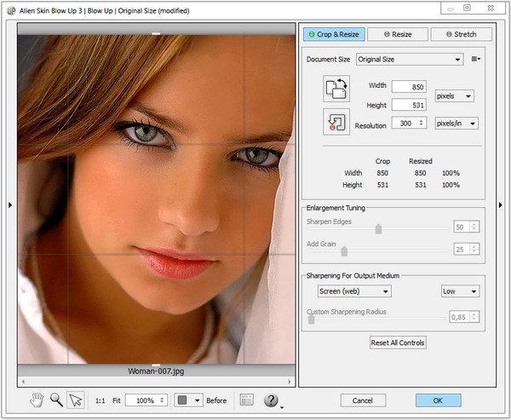The height and width of the screenshot is (420, 511).
Task: Switch to Stretch mode
Action: 461,34
